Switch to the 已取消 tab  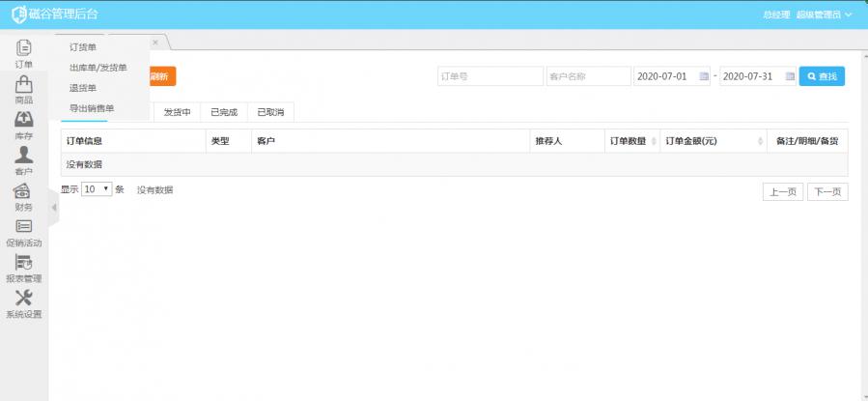pyautogui.click(x=270, y=112)
